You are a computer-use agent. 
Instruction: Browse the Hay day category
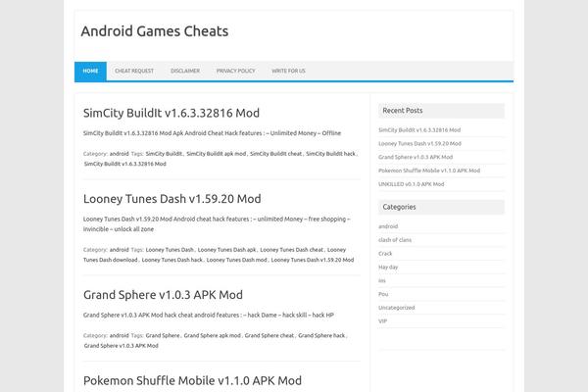click(388, 268)
